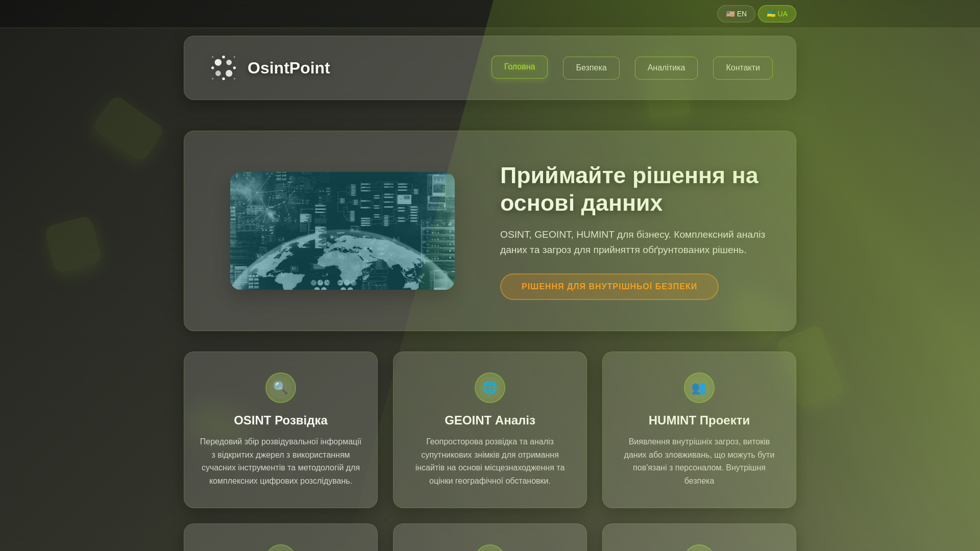Open the Аналітика nav item
The height and width of the screenshot is (551, 980).
[666, 68]
